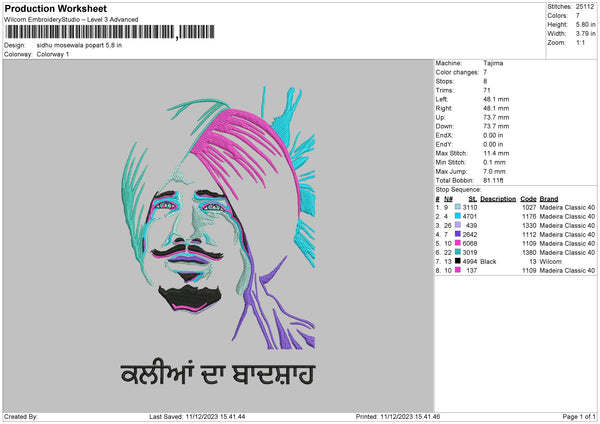This screenshot has width=600, height=424.
Task: Click the pink swatch for thread 6068
Action: 457,243
